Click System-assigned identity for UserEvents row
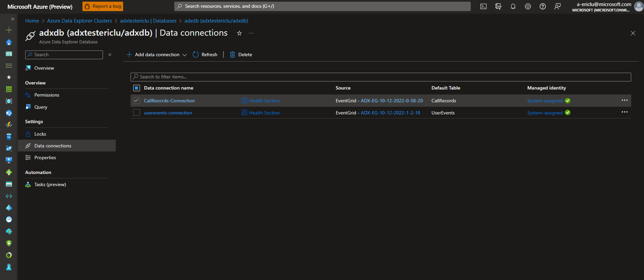Screen dimensions: 644x280 coord(545,113)
